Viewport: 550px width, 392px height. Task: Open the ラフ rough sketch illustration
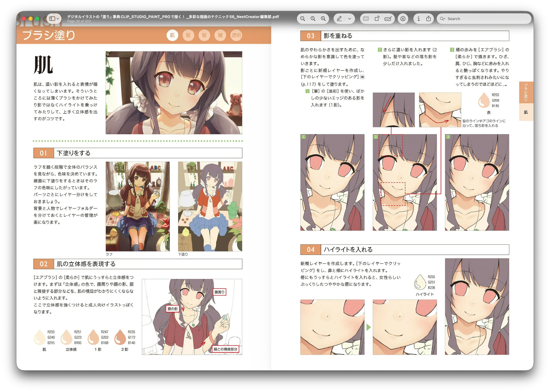138,206
